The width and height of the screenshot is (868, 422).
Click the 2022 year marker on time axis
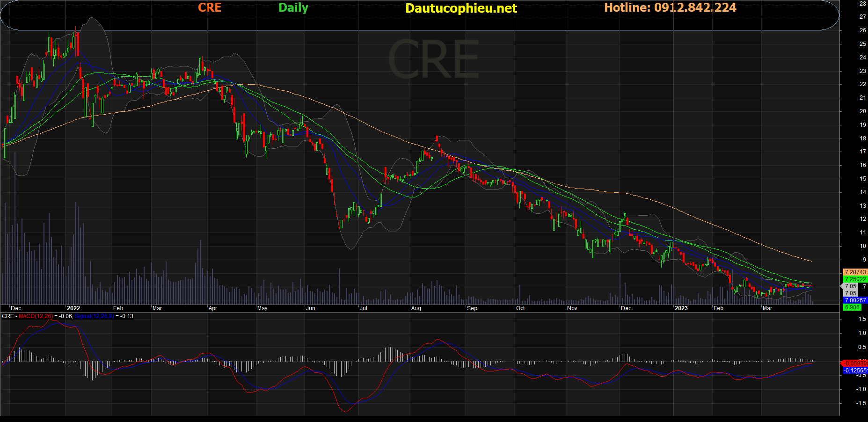pos(73,308)
